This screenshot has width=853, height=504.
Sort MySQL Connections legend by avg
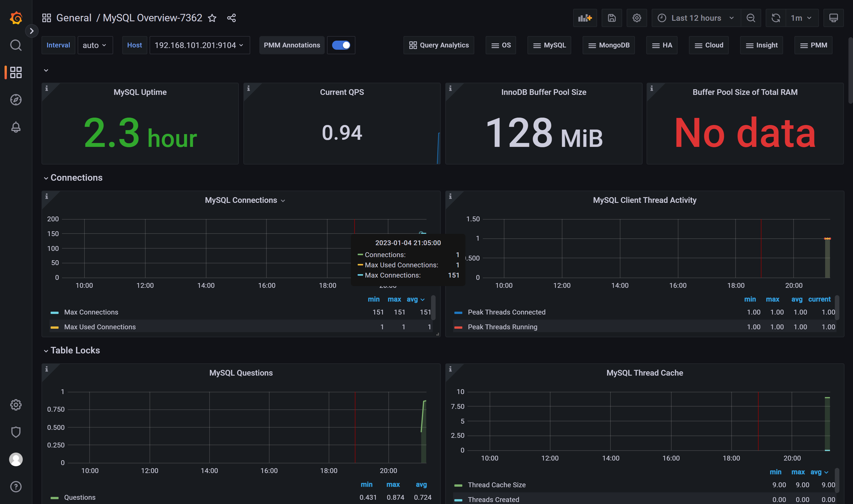415,299
